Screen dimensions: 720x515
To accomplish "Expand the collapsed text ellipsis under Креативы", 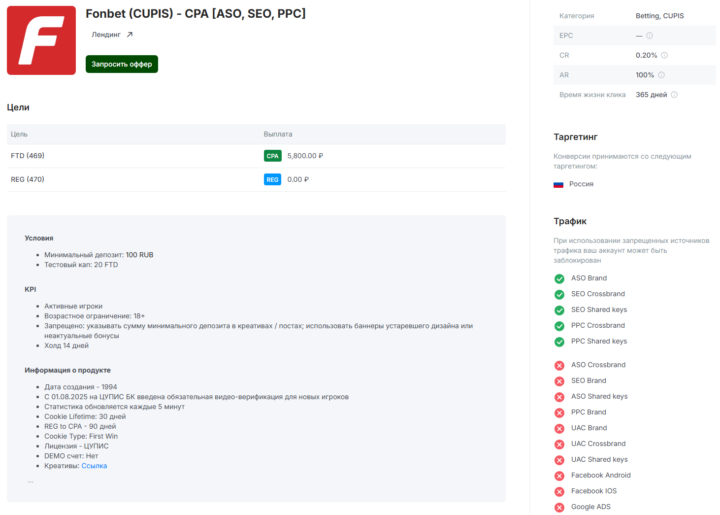I will pos(30,481).
